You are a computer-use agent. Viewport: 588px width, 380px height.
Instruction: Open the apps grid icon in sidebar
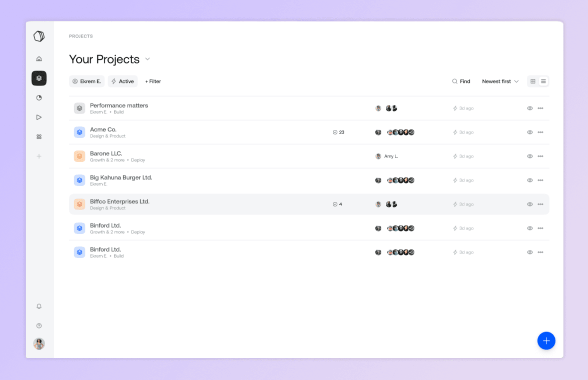pos(39,136)
